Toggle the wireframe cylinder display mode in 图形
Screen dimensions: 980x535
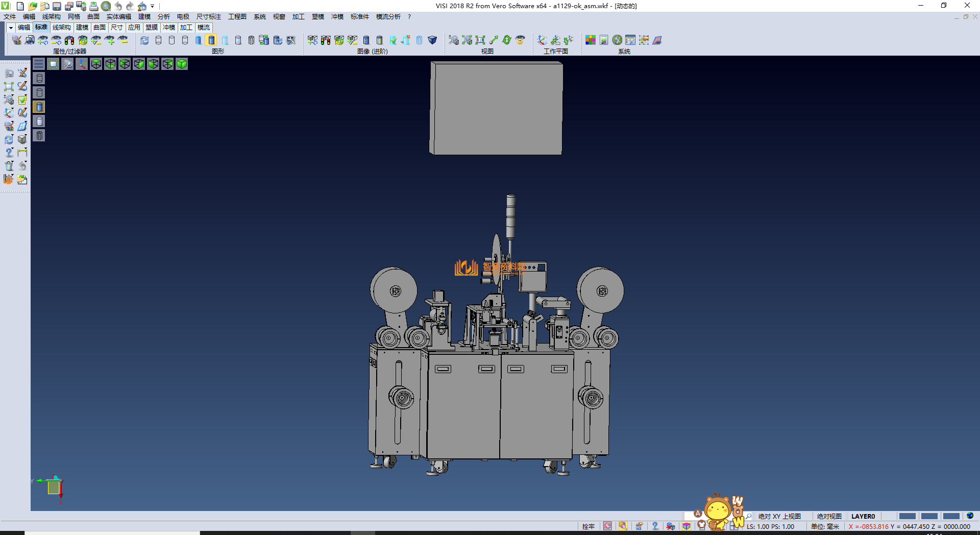tap(158, 40)
